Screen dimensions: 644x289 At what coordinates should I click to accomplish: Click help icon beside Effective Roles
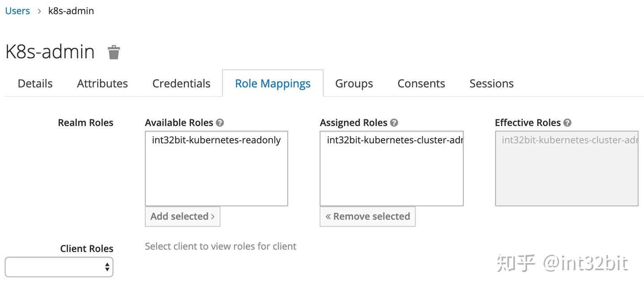[x=567, y=123]
